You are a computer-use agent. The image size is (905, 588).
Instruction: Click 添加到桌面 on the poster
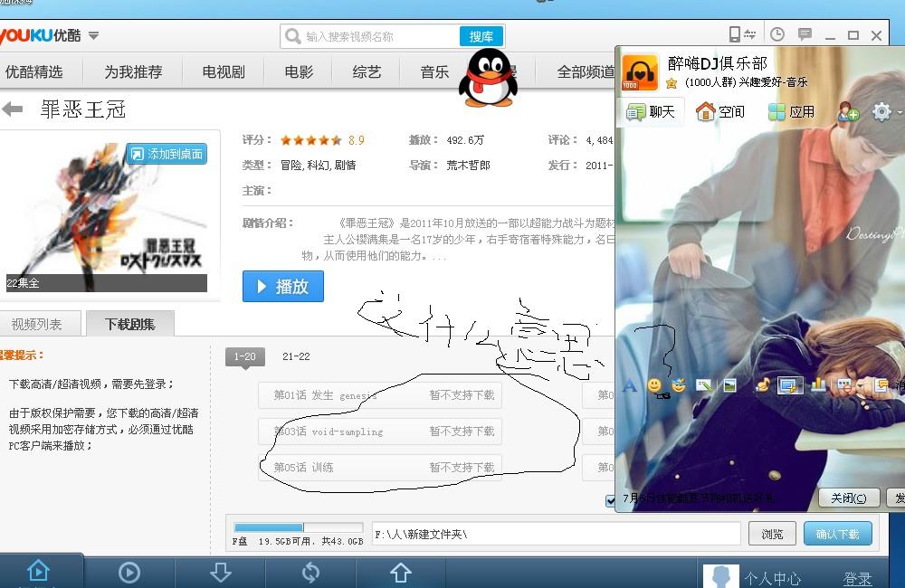(x=167, y=154)
